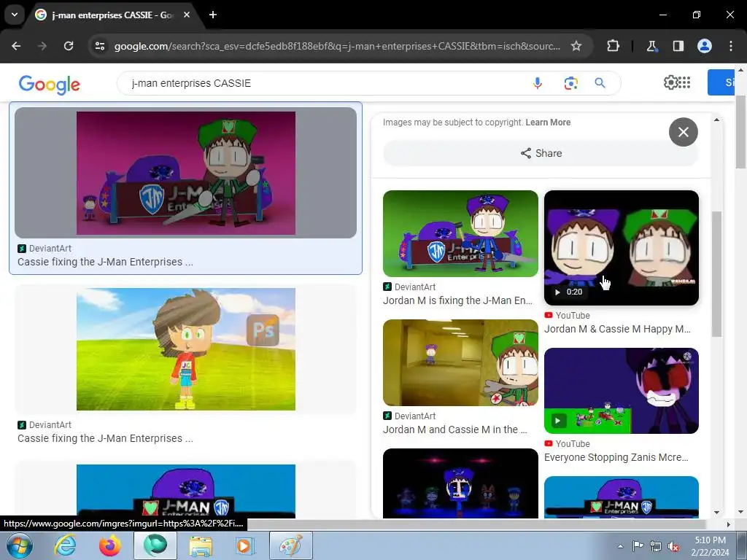Click the preview panel scroll up arrow
Image resolution: width=747 pixels, height=560 pixels.
[x=716, y=120]
